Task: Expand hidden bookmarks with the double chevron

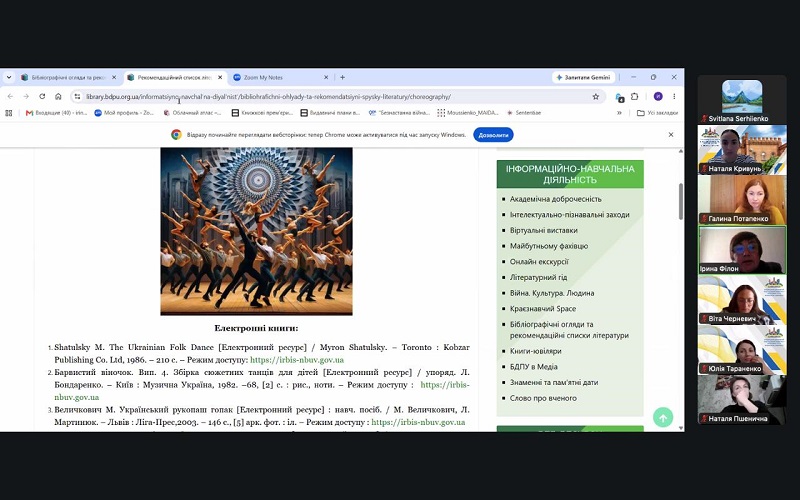Action: [619, 113]
